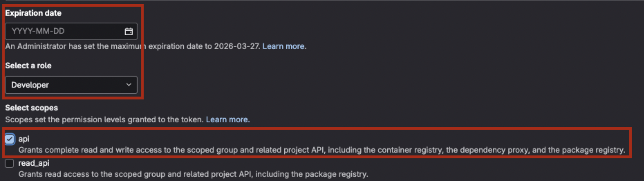Click the "Select a role" label
644x181 pixels.
pyautogui.click(x=28, y=66)
